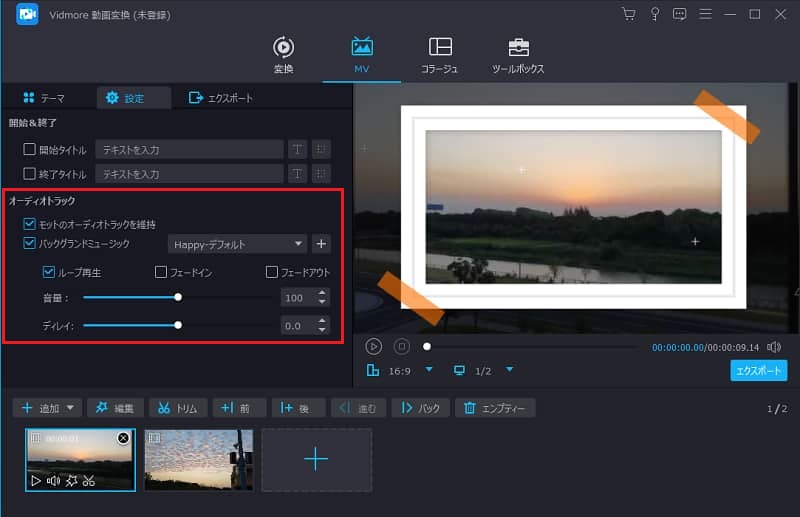Open the feedback chat bubble icon
This screenshot has width=800, height=517.
point(680,14)
